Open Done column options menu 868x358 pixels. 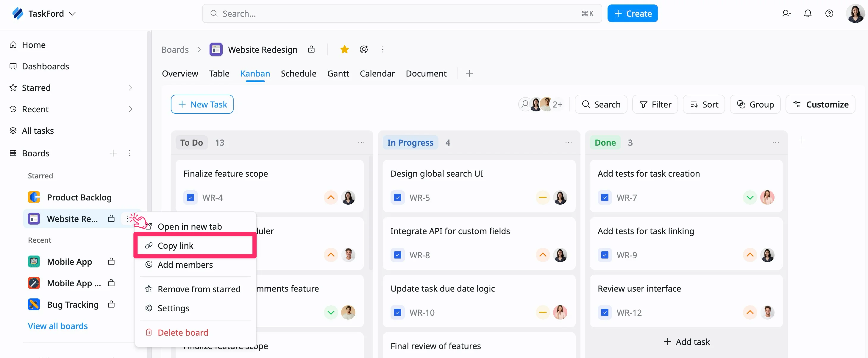click(776, 143)
